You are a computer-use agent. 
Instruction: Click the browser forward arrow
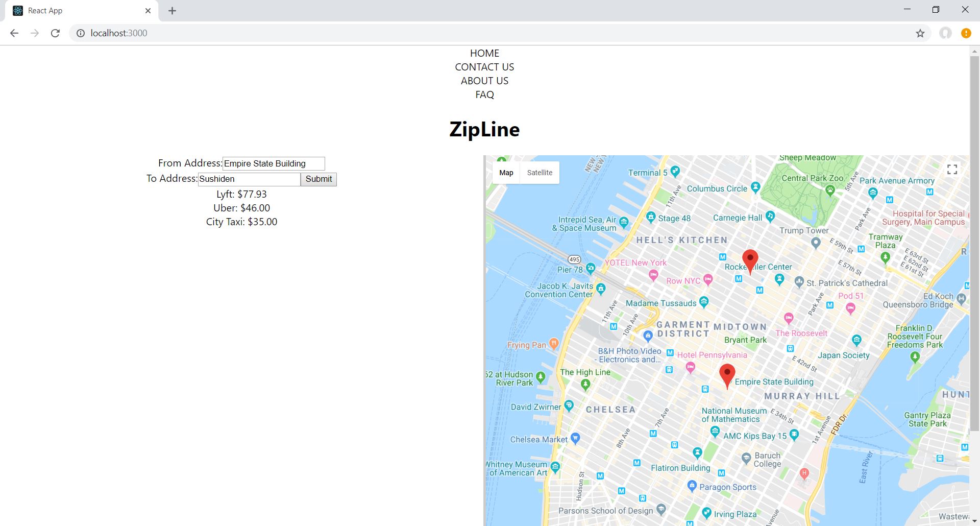[35, 33]
